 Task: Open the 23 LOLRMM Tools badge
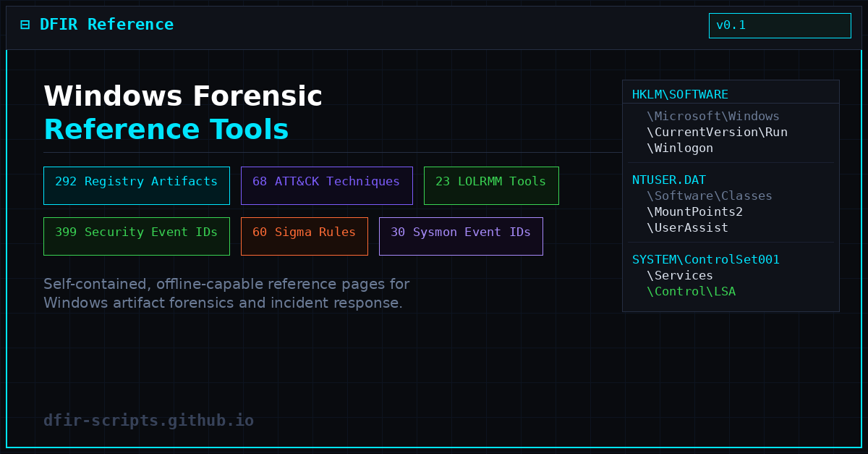pos(491,185)
